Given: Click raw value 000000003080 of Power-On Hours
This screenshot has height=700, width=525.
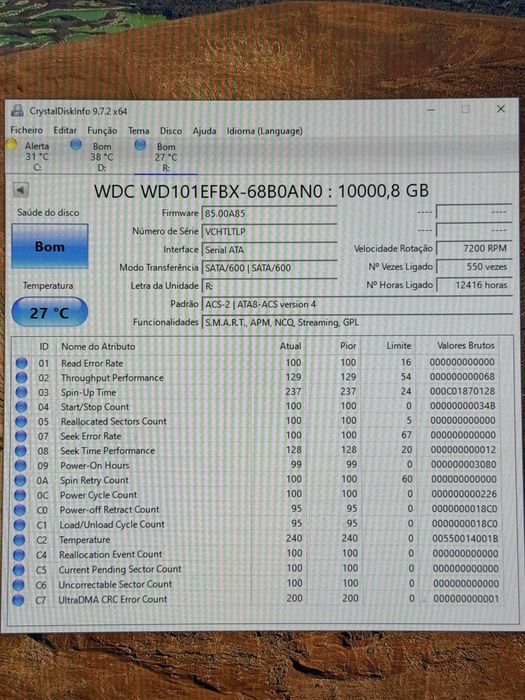Looking at the screenshot, I should pos(463,465).
